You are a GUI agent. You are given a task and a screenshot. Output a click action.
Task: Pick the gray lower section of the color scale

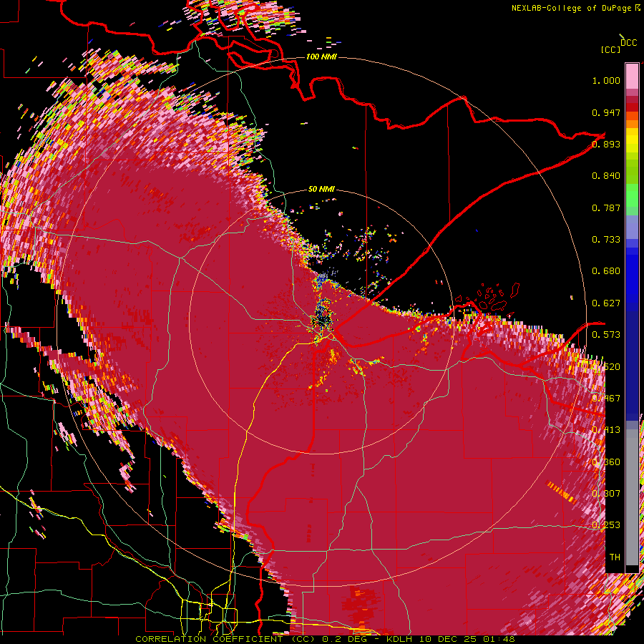(632, 499)
